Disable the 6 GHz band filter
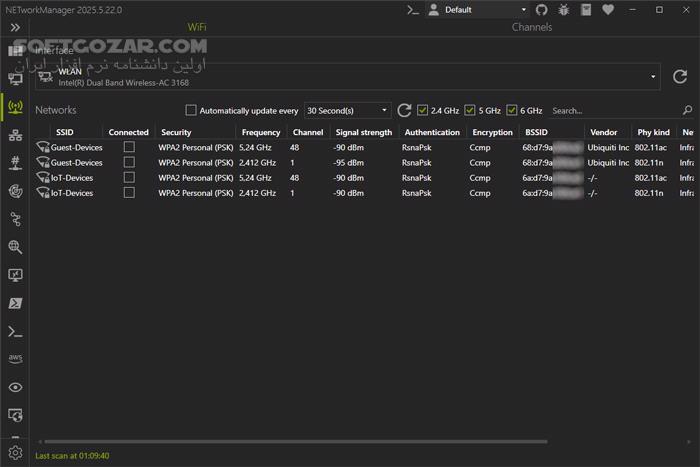This screenshot has width=700, height=467. (512, 110)
